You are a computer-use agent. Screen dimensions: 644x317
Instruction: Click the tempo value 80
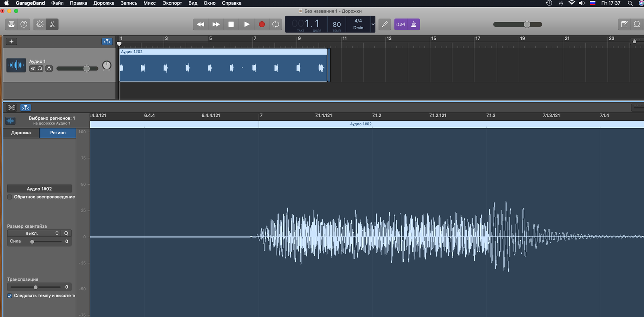[x=337, y=24]
